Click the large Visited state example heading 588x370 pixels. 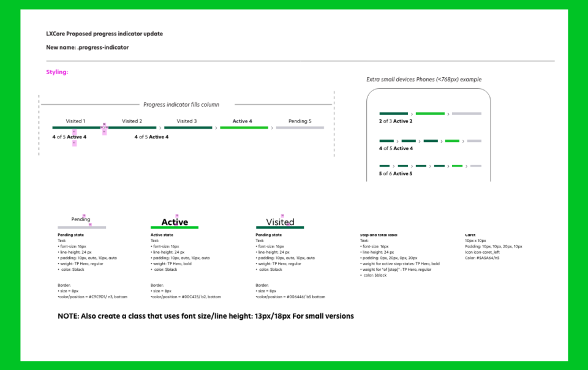coord(280,222)
